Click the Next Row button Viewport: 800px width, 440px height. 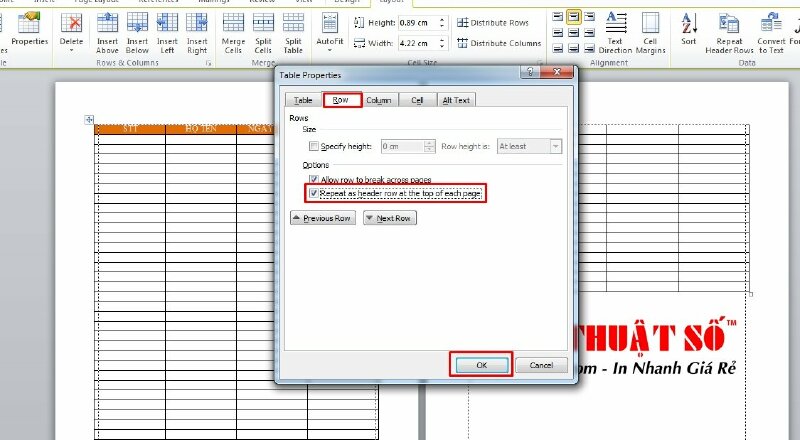tap(390, 218)
